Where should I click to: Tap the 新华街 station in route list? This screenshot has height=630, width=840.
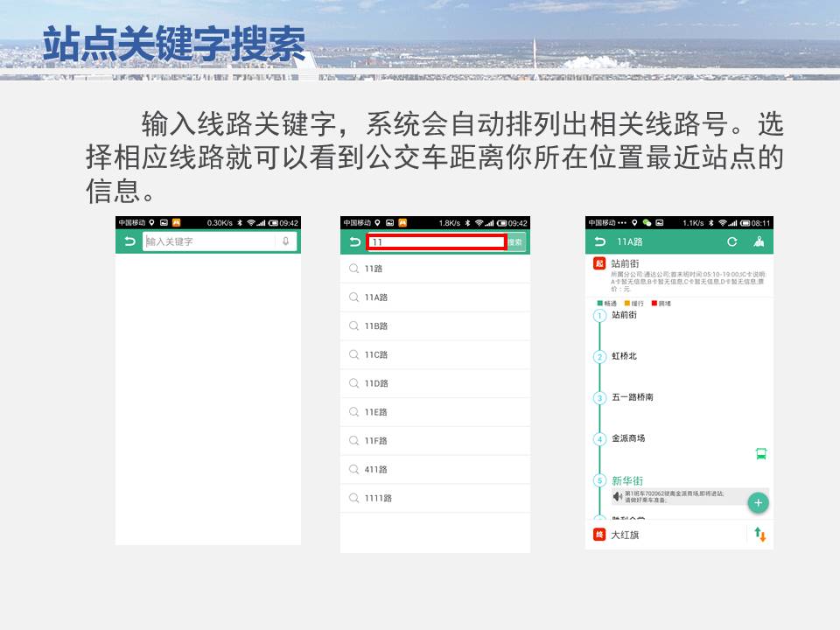(627, 480)
